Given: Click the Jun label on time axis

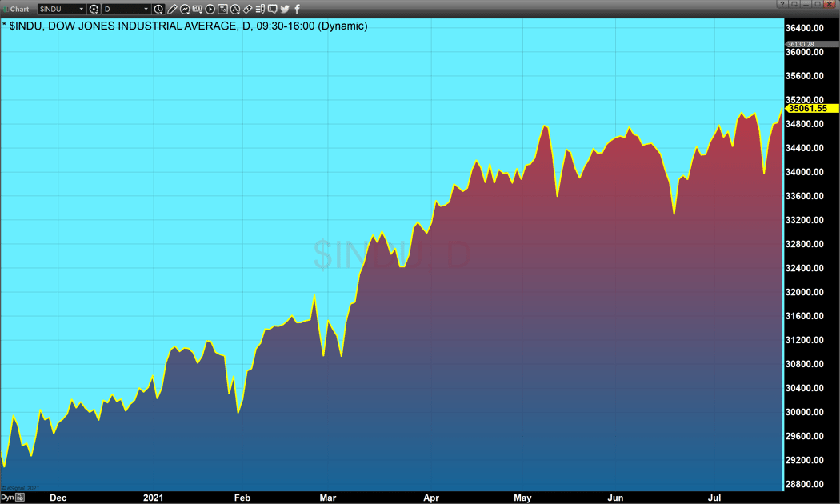Looking at the screenshot, I should (615, 498).
